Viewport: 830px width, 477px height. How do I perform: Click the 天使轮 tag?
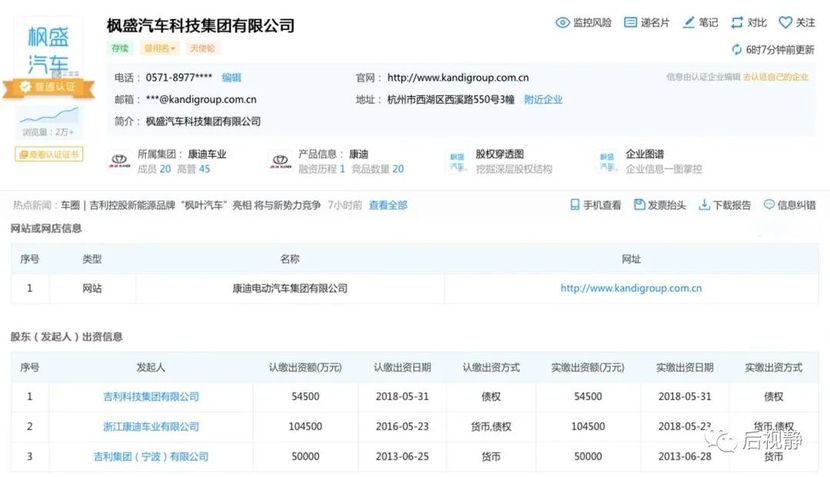click(x=202, y=48)
